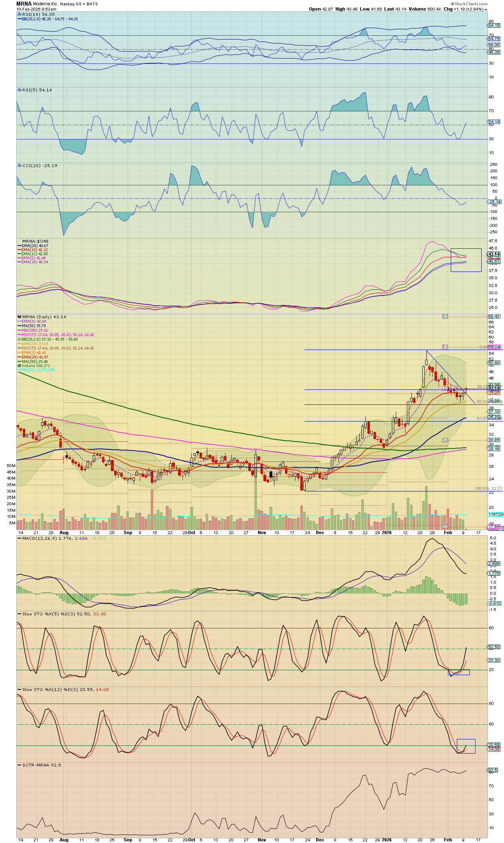The image size is (504, 843).
Task: Click the 92.5 SCTR value tag
Action: click(492, 770)
